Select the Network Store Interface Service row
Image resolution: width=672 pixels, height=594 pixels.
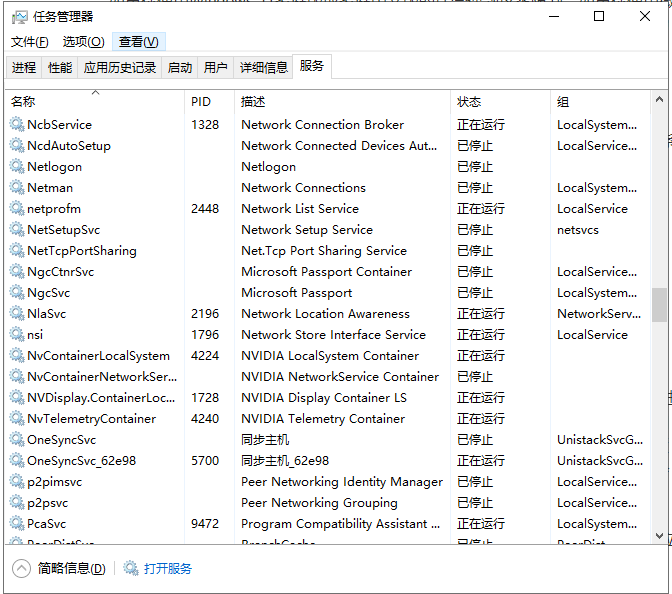point(333,335)
